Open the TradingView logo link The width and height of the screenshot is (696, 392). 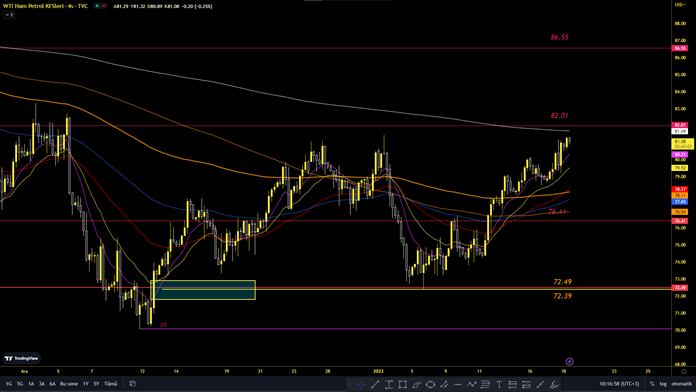[x=22, y=358]
